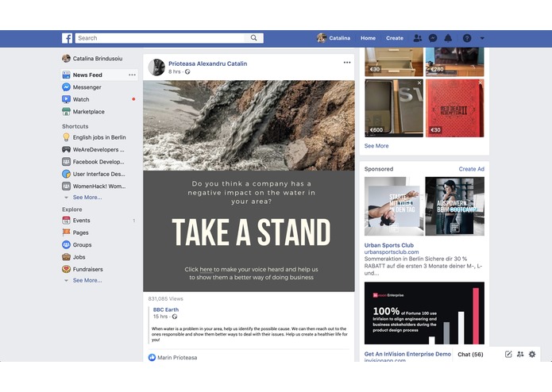Click the Pages flag icon
Viewport: 552px width, 392px height.
(66, 233)
